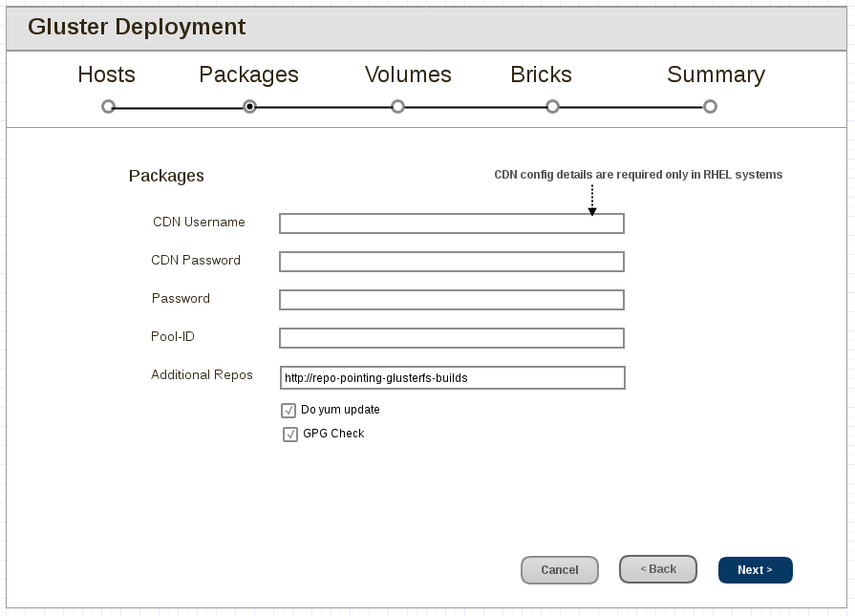Click inside the CDN Username field
The height and width of the screenshot is (616, 855).
(x=451, y=223)
